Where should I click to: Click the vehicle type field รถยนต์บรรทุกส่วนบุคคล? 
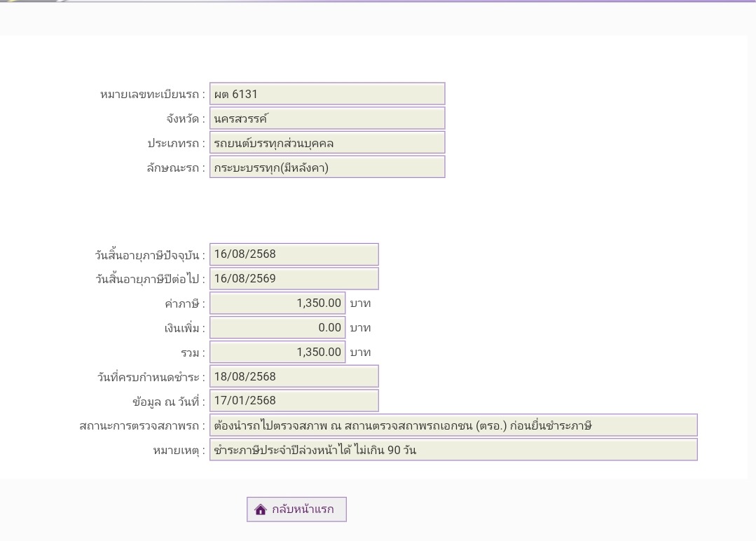click(327, 143)
